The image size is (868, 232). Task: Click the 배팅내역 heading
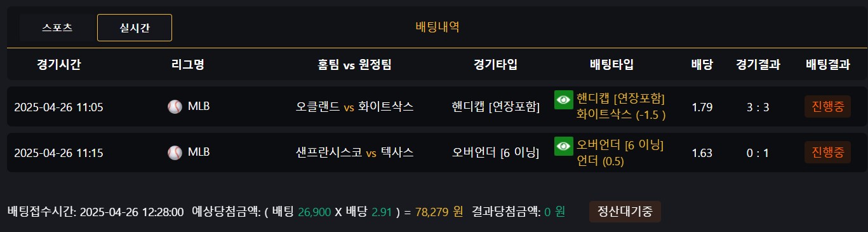tap(437, 27)
